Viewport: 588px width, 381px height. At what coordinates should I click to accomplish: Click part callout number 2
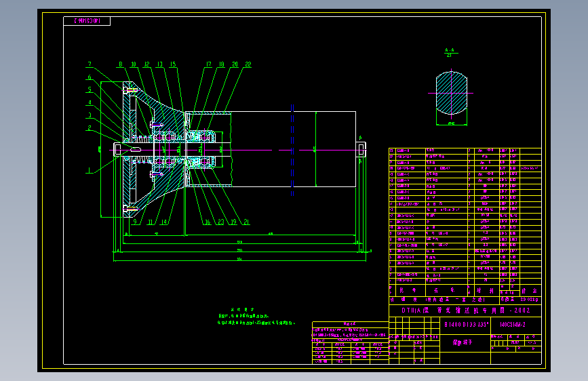coord(90,128)
